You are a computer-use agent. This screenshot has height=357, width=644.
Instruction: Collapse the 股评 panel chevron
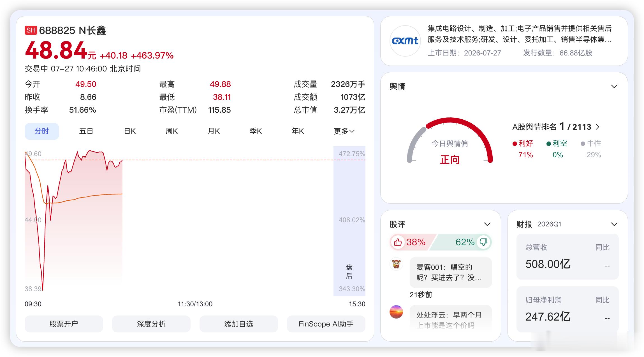(487, 224)
